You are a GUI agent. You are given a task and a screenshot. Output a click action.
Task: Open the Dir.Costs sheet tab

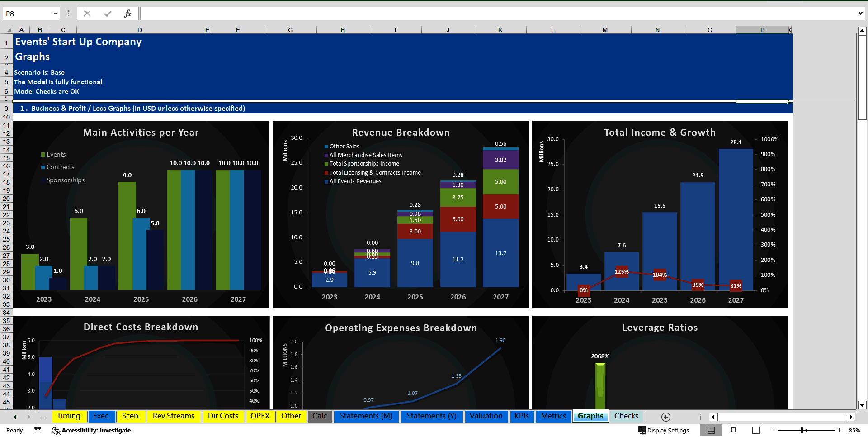[223, 416]
